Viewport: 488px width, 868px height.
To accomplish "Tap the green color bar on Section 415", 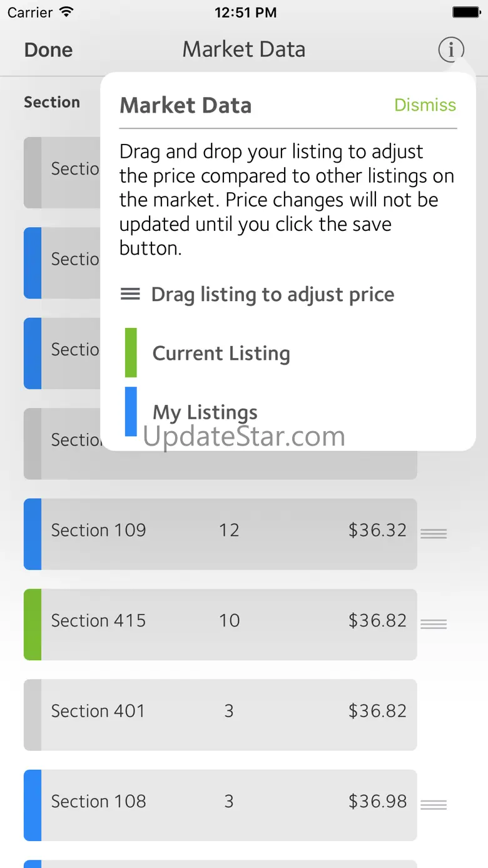I will 33,624.
